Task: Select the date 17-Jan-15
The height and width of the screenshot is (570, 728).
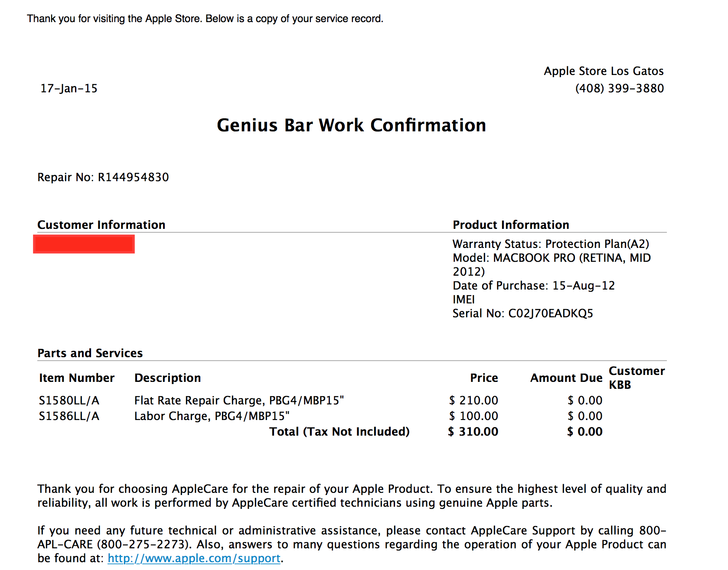Action: [x=69, y=88]
